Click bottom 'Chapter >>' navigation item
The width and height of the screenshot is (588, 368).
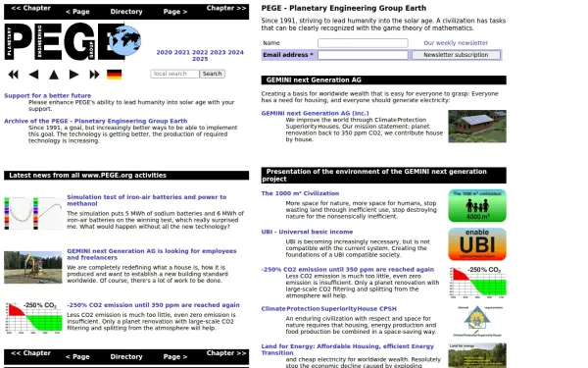(x=226, y=353)
